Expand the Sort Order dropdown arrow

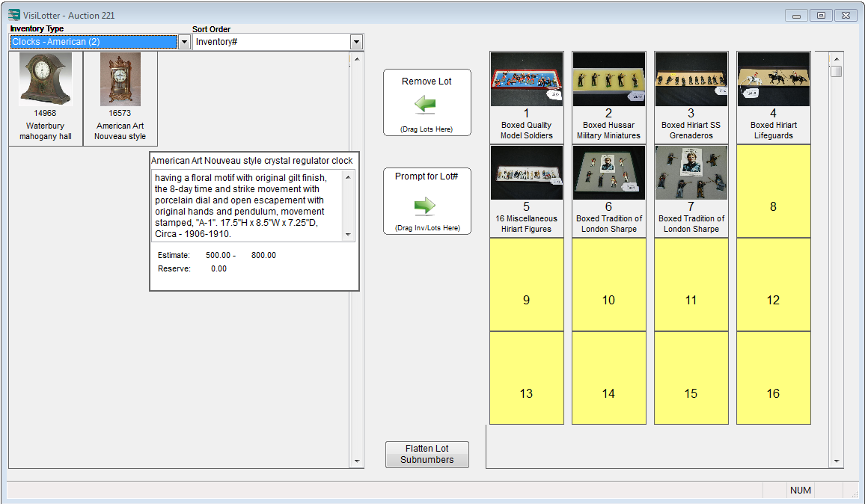point(356,43)
